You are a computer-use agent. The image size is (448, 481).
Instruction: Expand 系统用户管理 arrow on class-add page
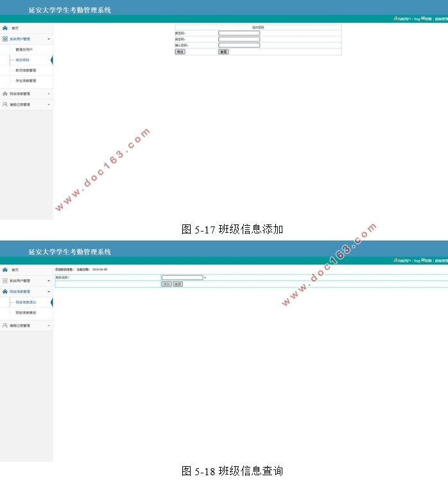point(49,281)
